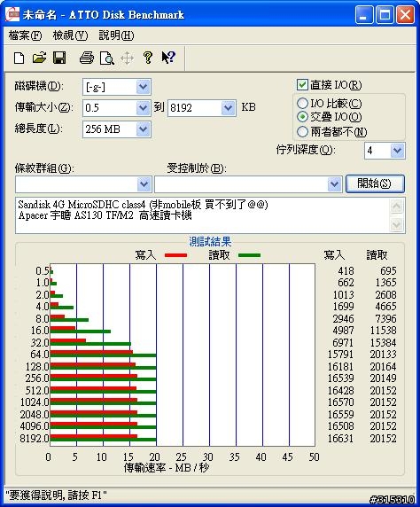
Task: Select the 兩者都不 radio option
Action: pyautogui.click(x=302, y=131)
